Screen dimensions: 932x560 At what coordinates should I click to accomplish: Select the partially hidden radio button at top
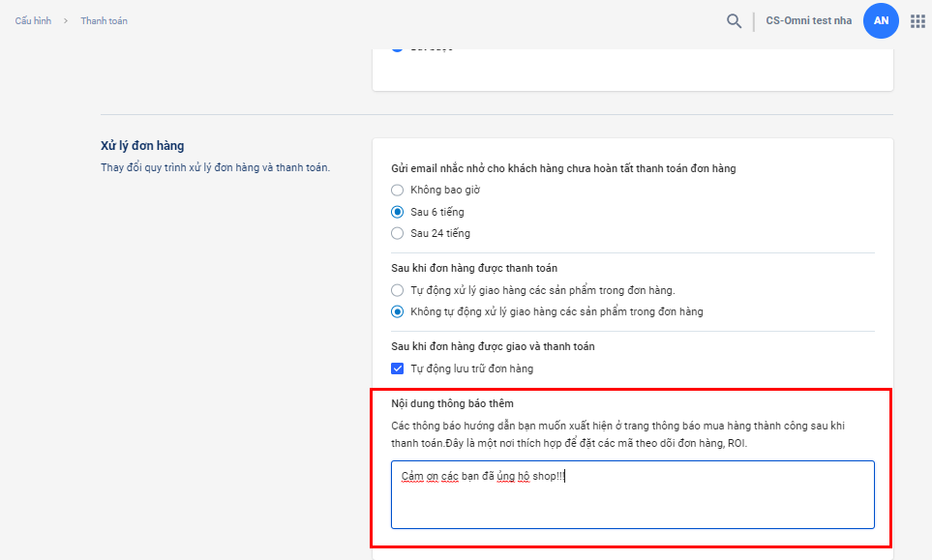point(398,48)
